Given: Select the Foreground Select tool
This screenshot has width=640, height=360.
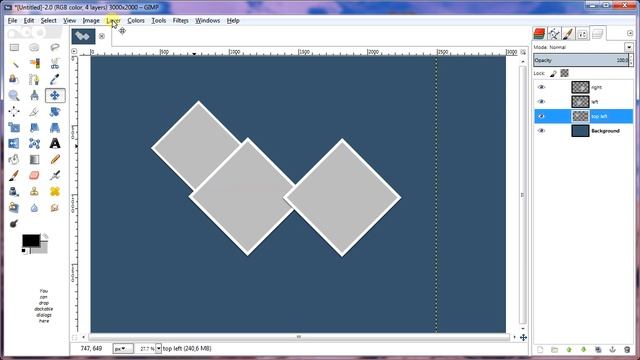Looking at the screenshot, I should 14,80.
